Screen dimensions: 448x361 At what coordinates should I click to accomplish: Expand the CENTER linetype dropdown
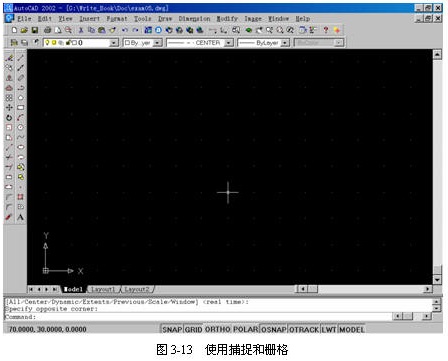coord(229,43)
